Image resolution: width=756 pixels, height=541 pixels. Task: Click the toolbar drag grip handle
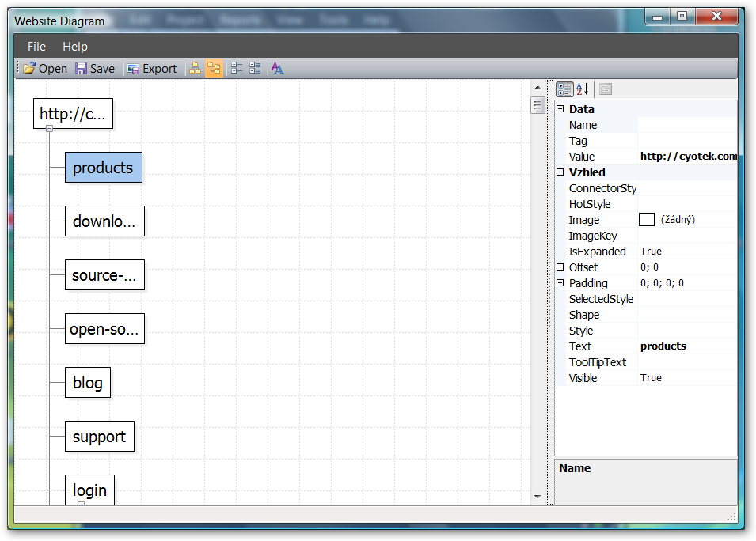[x=17, y=68]
